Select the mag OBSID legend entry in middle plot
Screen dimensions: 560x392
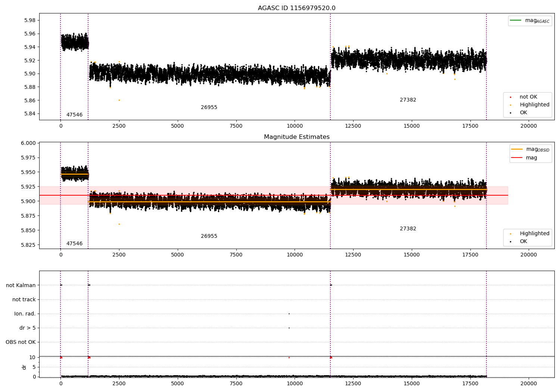click(531, 149)
